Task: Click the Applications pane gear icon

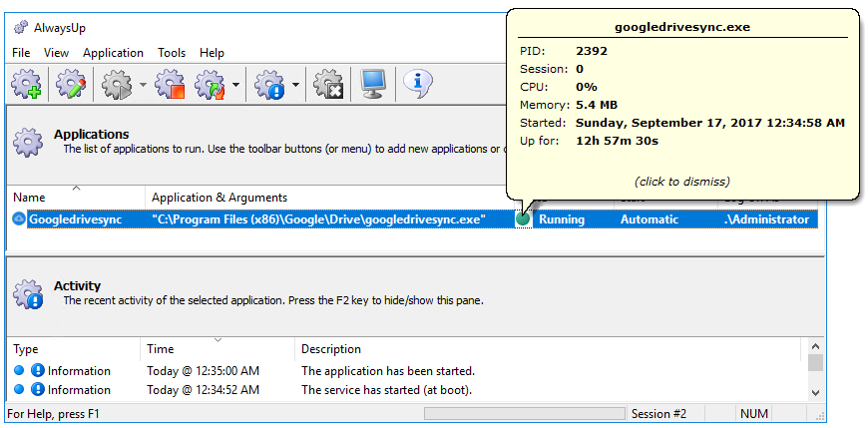Action: click(x=28, y=143)
